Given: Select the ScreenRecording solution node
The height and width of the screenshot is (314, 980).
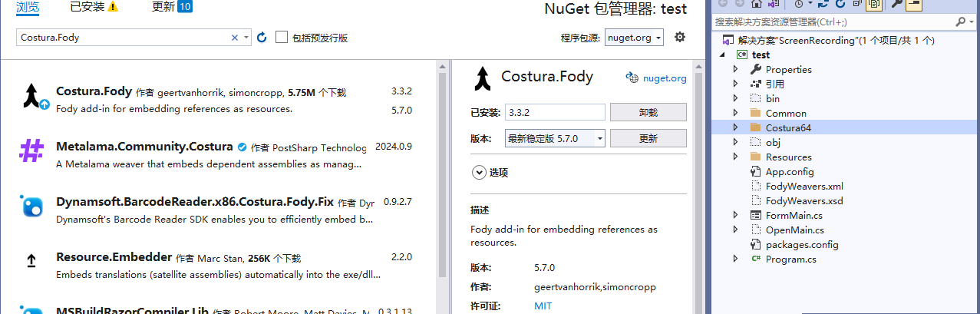Looking at the screenshot, I should pyautogui.click(x=836, y=40).
